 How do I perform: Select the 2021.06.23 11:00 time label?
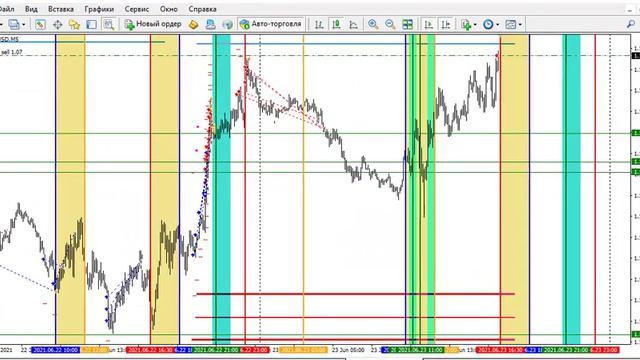click(420, 350)
